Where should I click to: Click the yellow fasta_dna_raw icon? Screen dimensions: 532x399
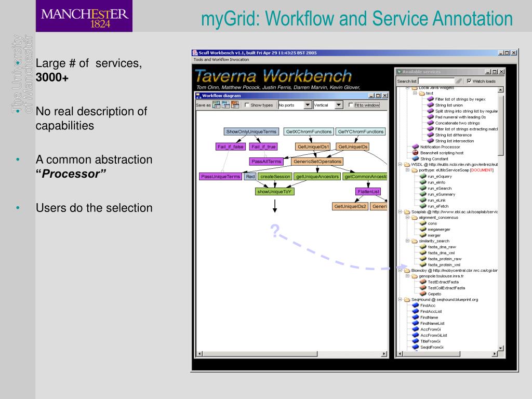(423, 247)
